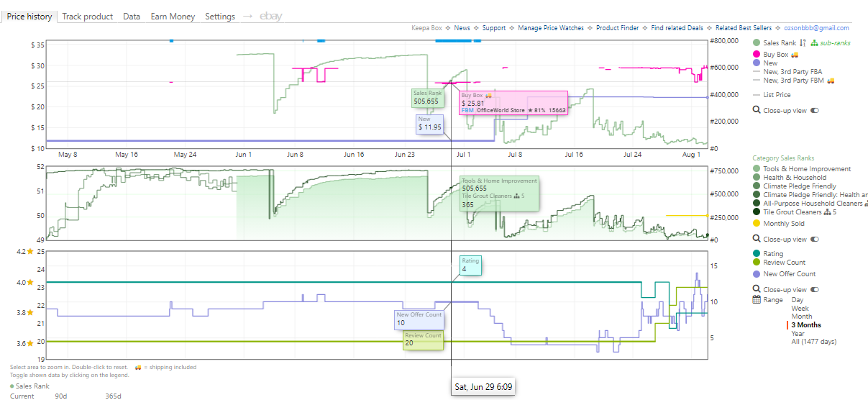Go to Manage Price Watches
This screenshot has height=400, width=868.
tap(551, 28)
